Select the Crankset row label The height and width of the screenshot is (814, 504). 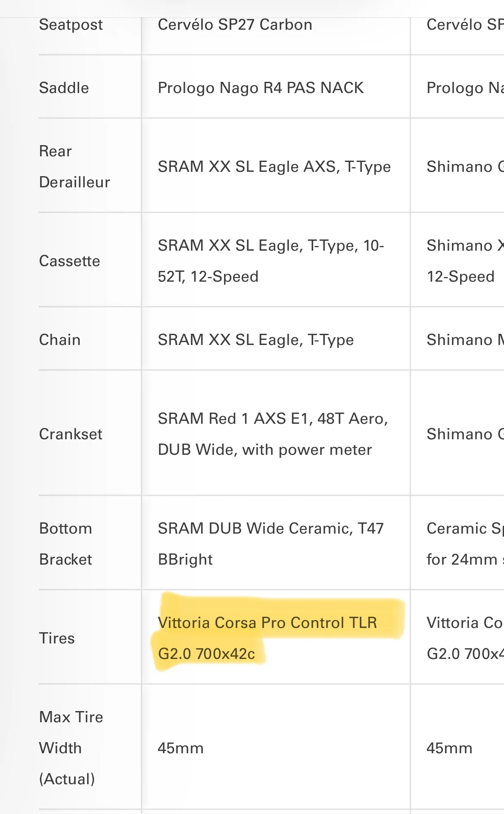pos(71,434)
